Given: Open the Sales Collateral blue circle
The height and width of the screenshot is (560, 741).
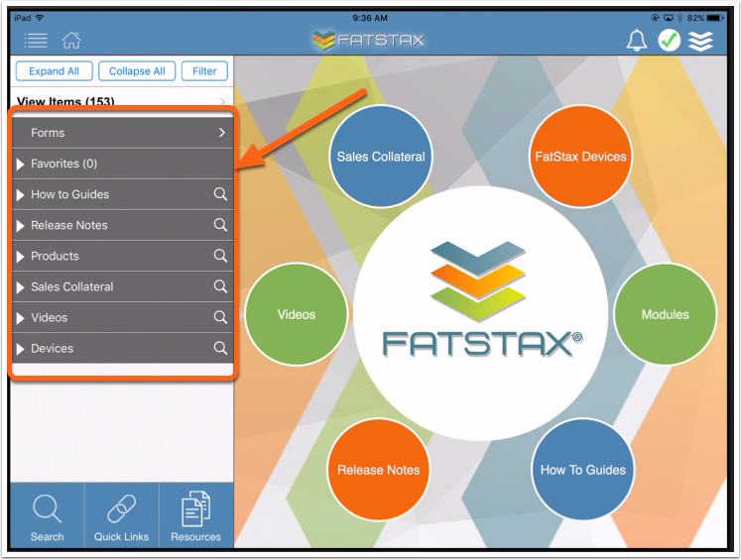Looking at the screenshot, I should (x=381, y=157).
